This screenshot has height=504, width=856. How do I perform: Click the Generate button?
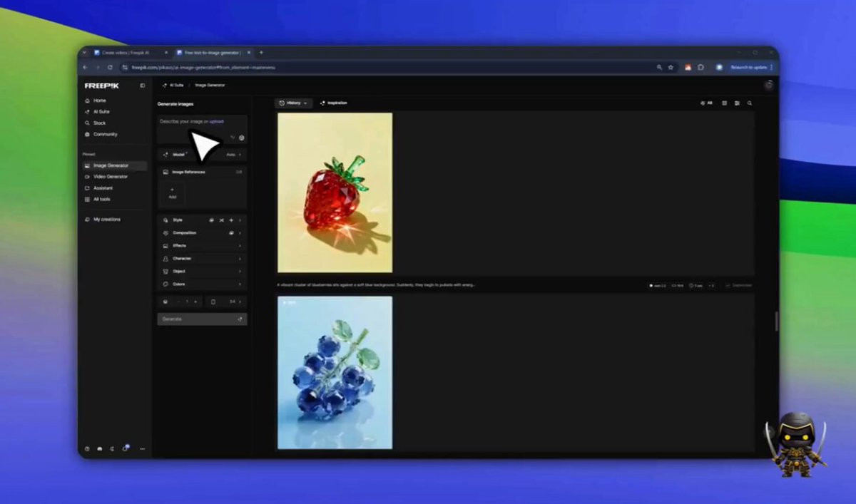(x=202, y=319)
